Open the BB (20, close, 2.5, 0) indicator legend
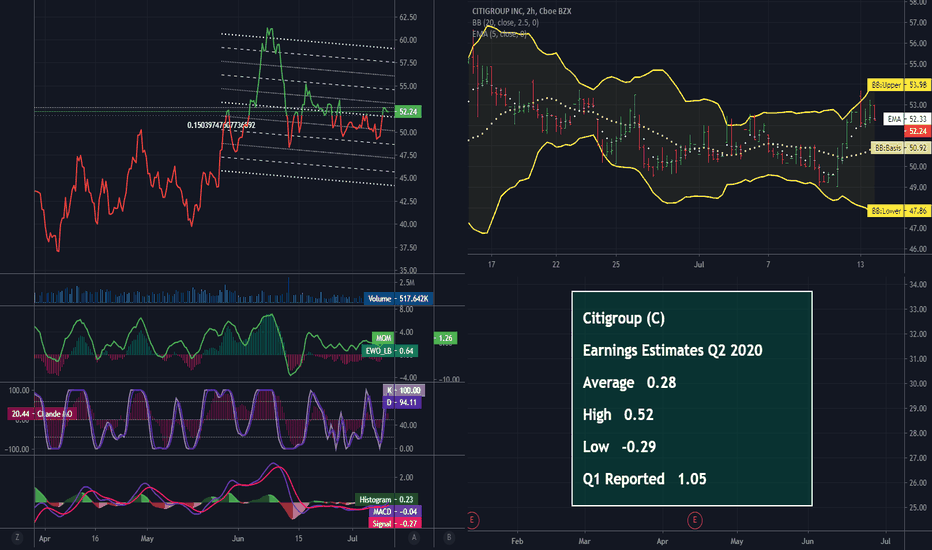 coord(505,23)
